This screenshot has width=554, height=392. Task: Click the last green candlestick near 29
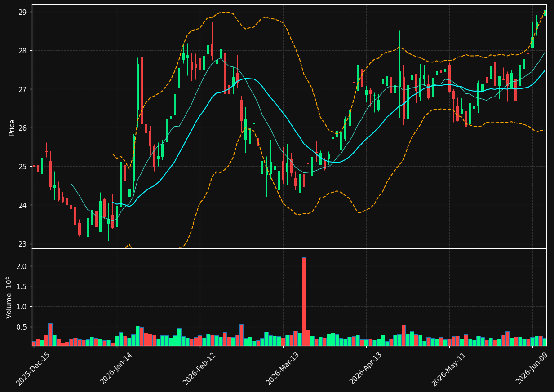click(545, 13)
